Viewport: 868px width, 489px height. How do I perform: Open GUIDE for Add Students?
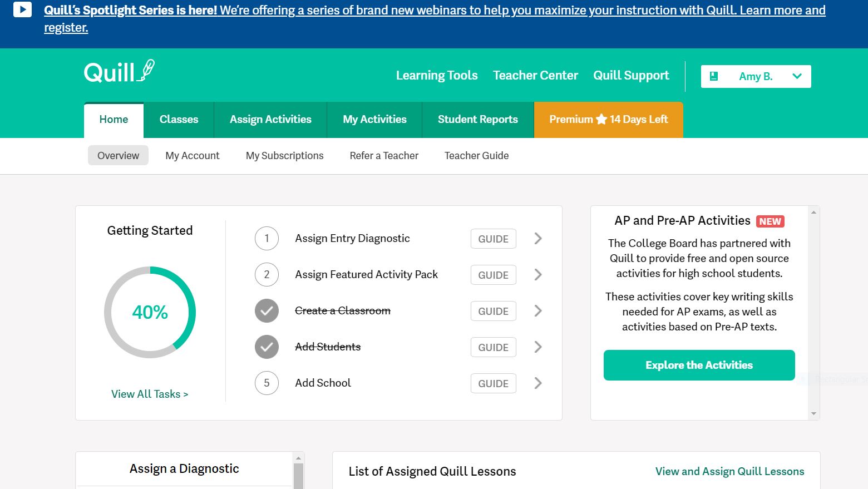tap(493, 347)
